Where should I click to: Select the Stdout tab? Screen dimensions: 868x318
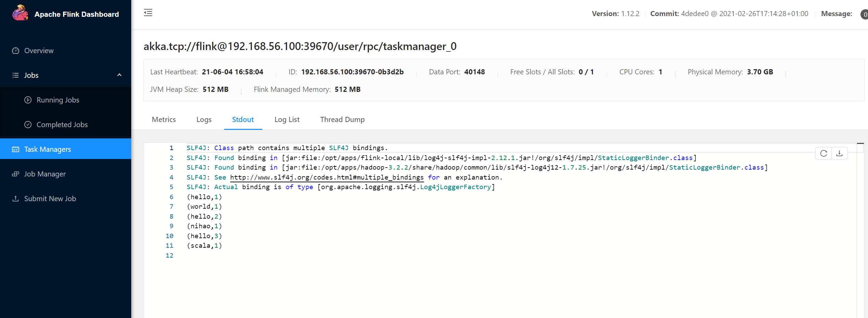point(243,120)
